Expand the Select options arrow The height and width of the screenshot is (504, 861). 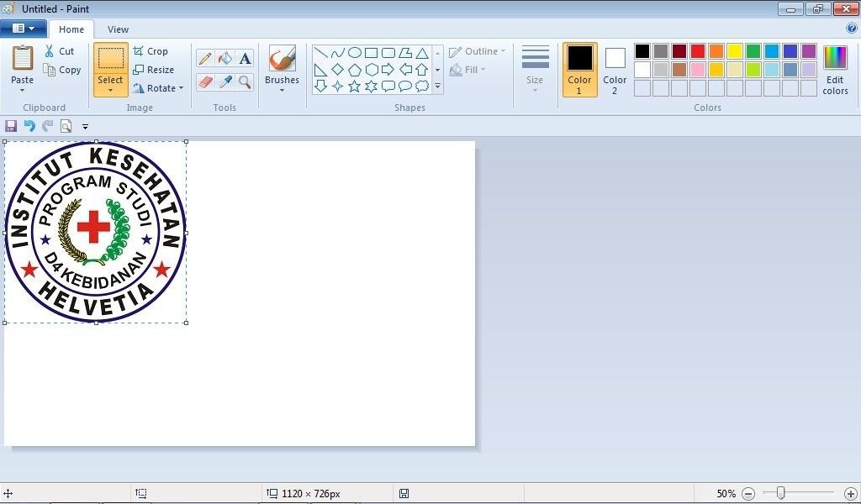click(110, 91)
